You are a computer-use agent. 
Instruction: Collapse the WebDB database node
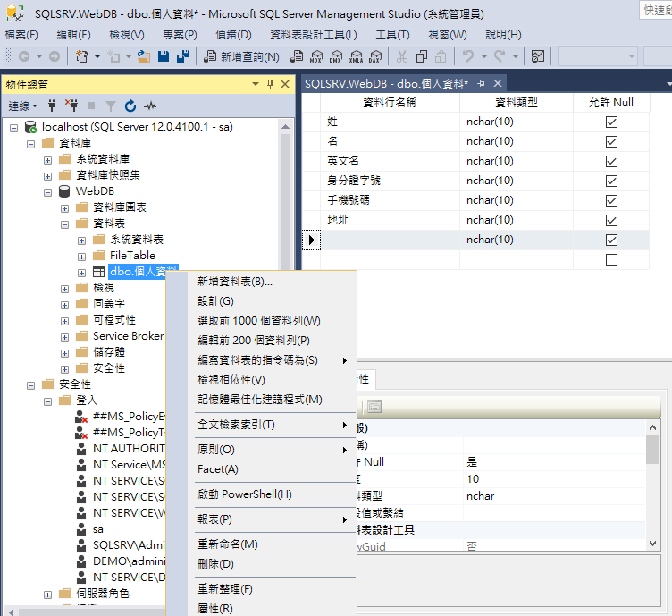tap(47, 192)
